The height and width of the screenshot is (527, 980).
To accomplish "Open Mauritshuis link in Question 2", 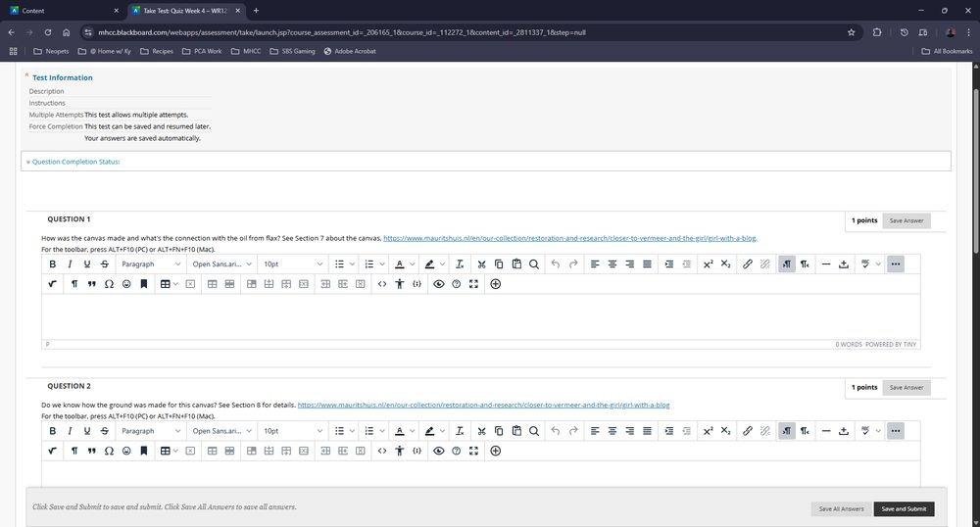I will (x=483, y=405).
